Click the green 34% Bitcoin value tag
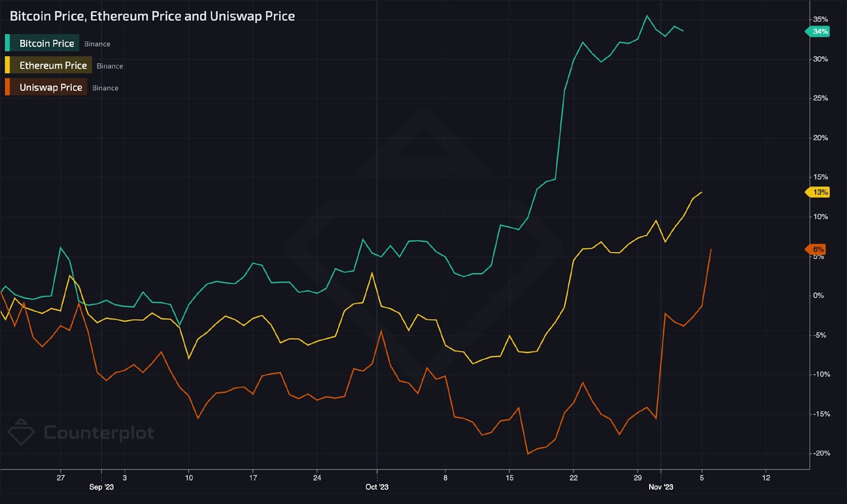Screen dimensions: 847x504 click(817, 32)
